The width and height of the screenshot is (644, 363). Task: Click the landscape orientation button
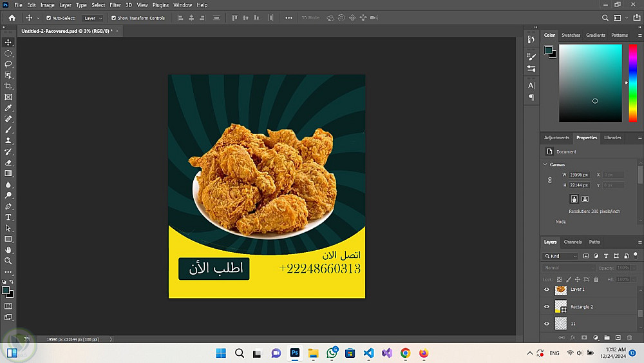[x=585, y=199]
